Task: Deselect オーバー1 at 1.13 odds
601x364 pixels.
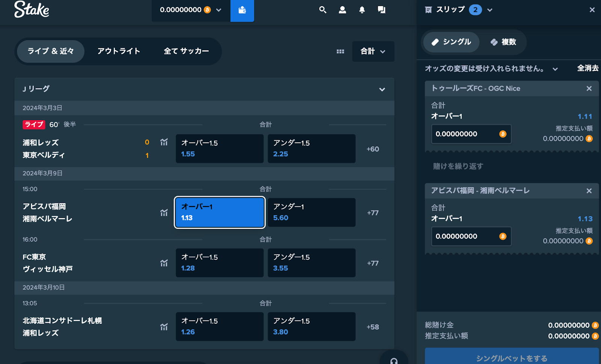Action: click(x=219, y=212)
